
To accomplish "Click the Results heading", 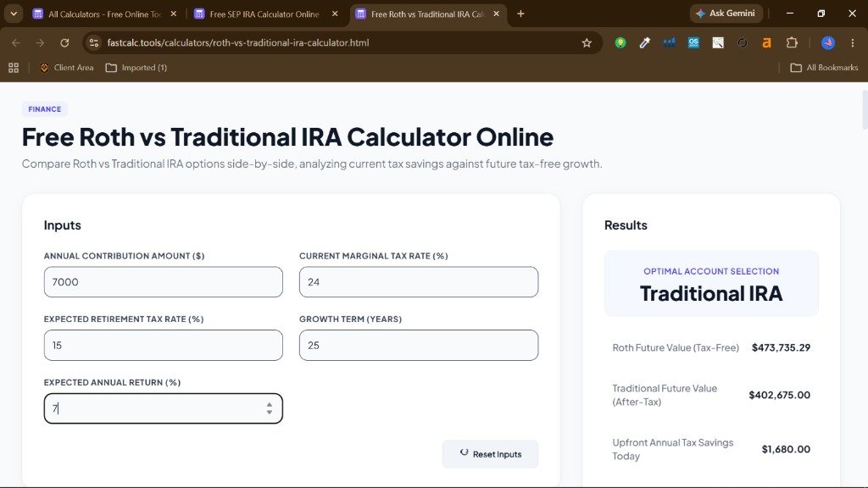I will coord(626,225).
